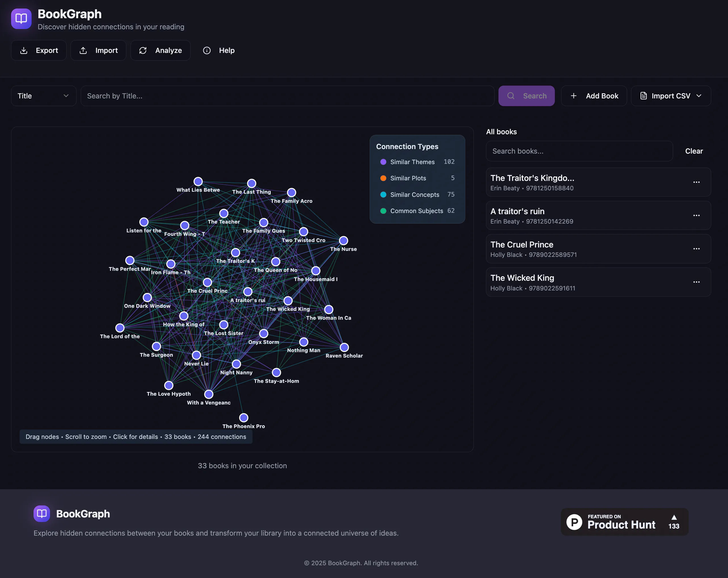
Task: Click the BookGraph footer logo icon
Action: tap(42, 513)
